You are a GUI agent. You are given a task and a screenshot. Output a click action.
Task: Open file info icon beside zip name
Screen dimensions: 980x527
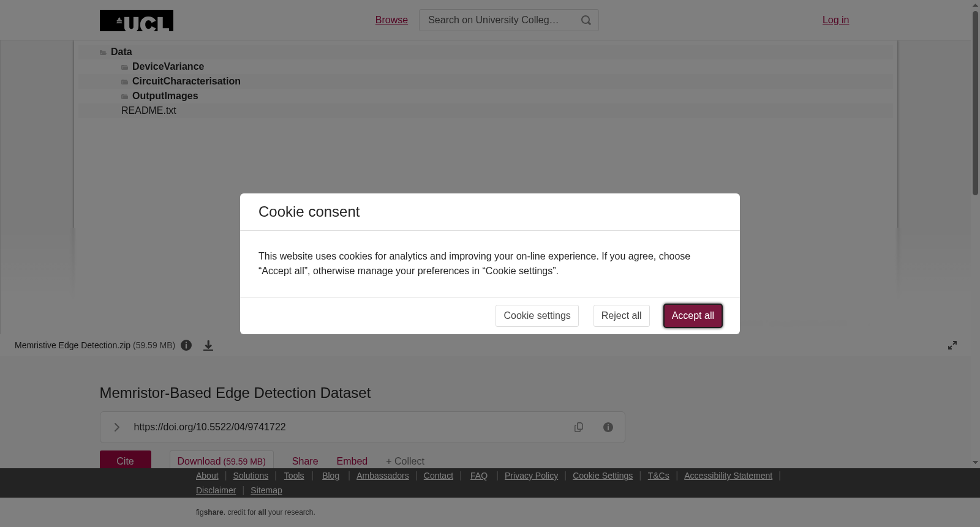pos(186,345)
